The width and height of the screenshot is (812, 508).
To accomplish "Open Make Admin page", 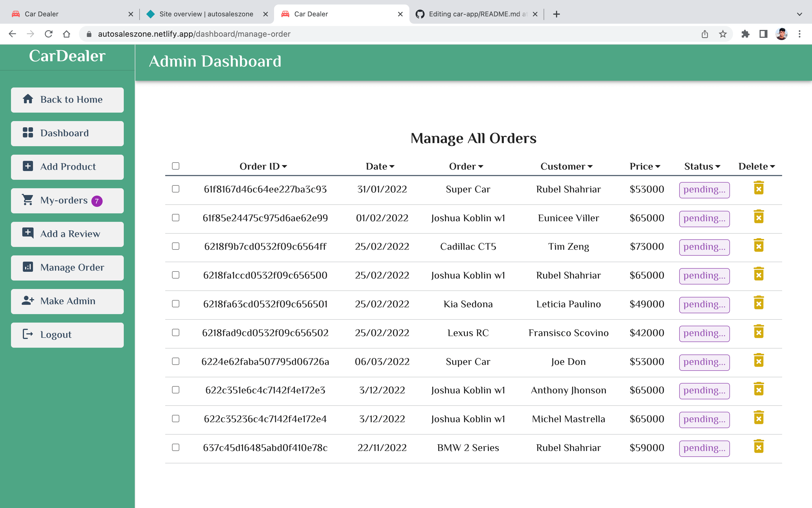I will coord(67,301).
